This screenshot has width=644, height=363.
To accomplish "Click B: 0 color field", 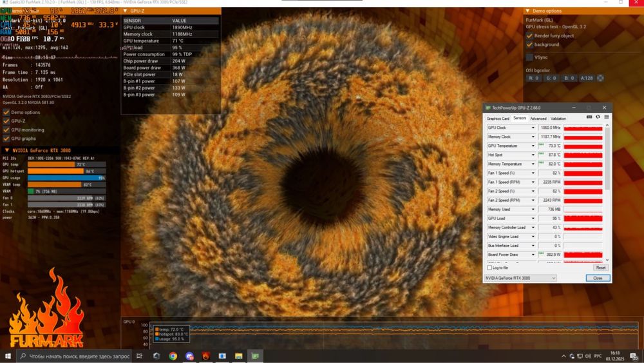I will 569,78.
